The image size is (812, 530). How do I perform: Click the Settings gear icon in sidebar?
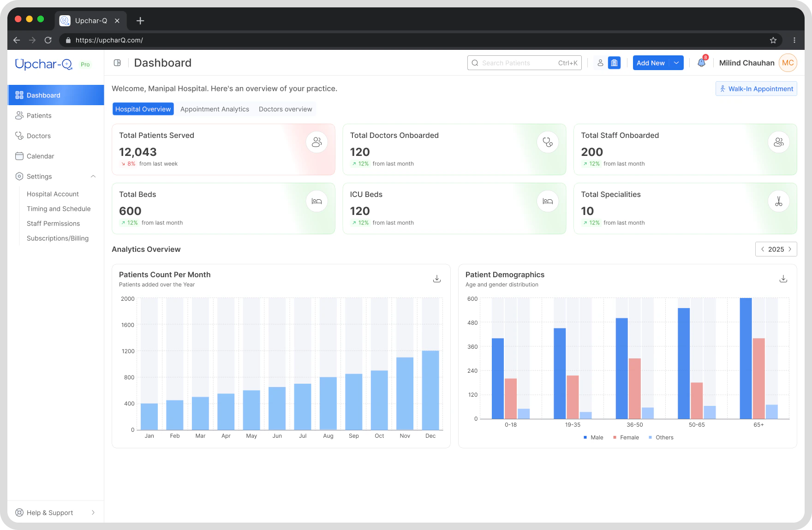pos(19,176)
